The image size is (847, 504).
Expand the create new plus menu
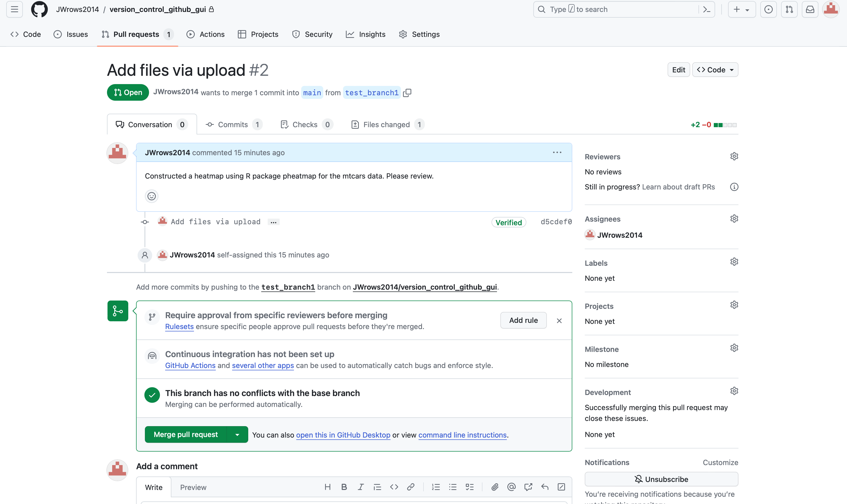pos(741,10)
